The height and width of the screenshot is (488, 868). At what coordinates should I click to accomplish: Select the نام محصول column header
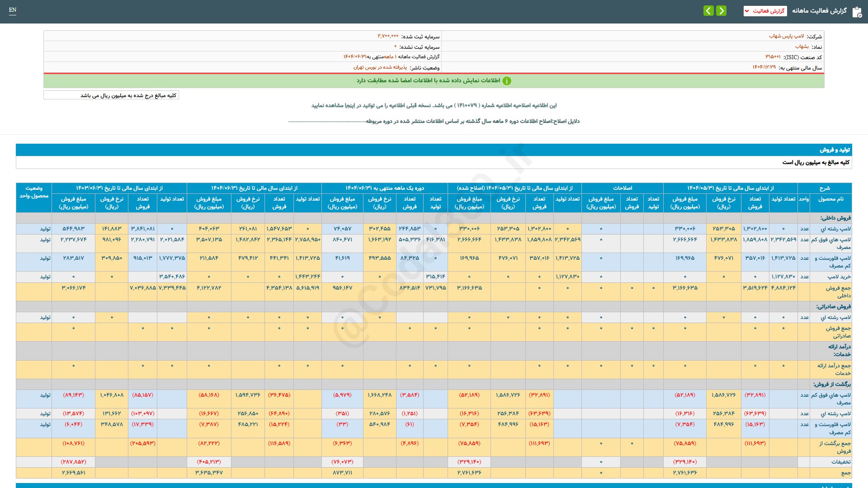click(830, 199)
